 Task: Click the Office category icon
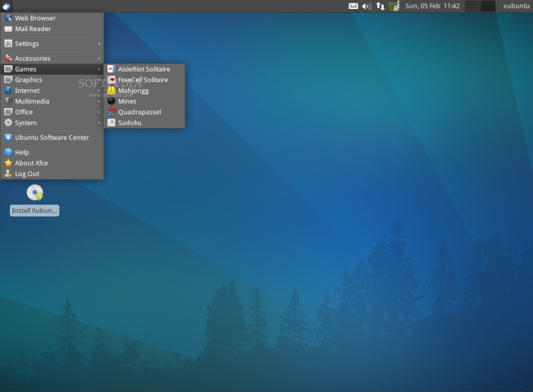coord(8,112)
